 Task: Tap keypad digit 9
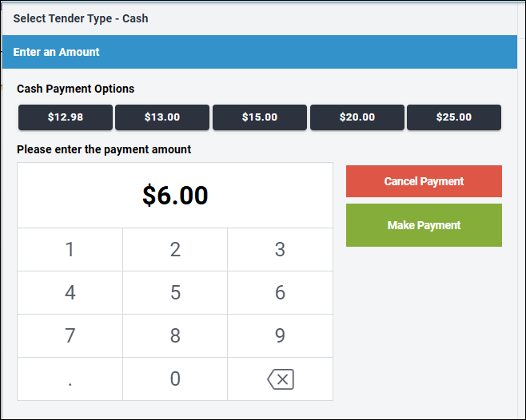(281, 335)
